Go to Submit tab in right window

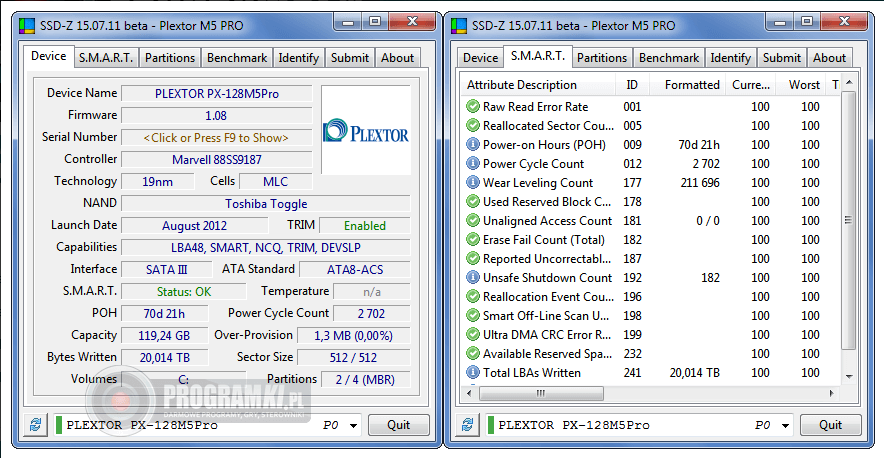(x=782, y=58)
